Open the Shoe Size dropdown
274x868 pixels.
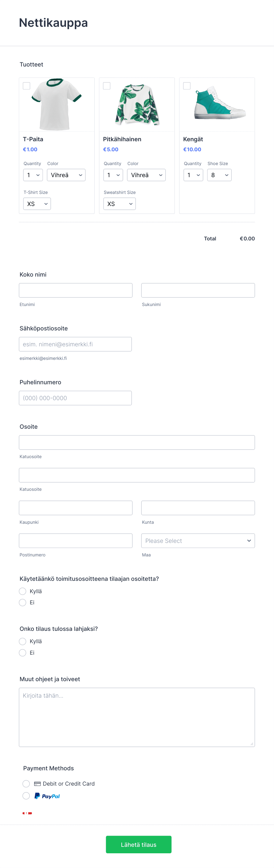coord(219,175)
